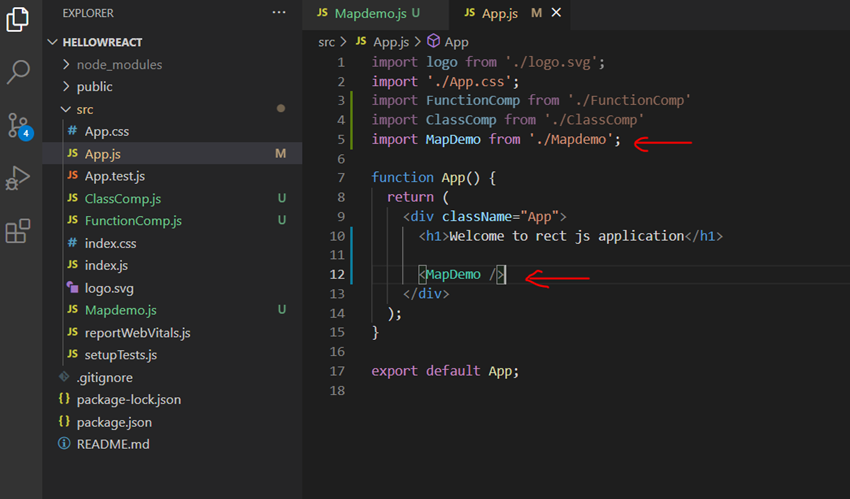Open the Extensions view icon
This screenshot has height=499, width=850.
click(18, 232)
